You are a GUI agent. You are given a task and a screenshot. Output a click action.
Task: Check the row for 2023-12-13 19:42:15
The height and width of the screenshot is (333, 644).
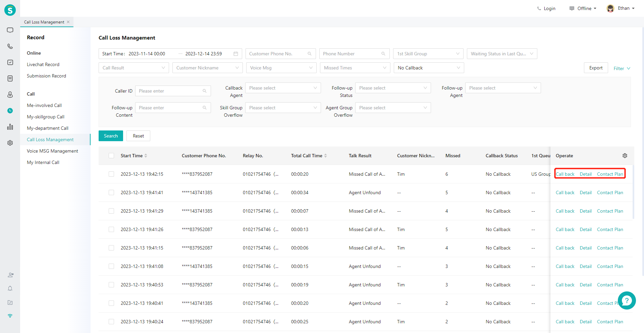click(111, 174)
